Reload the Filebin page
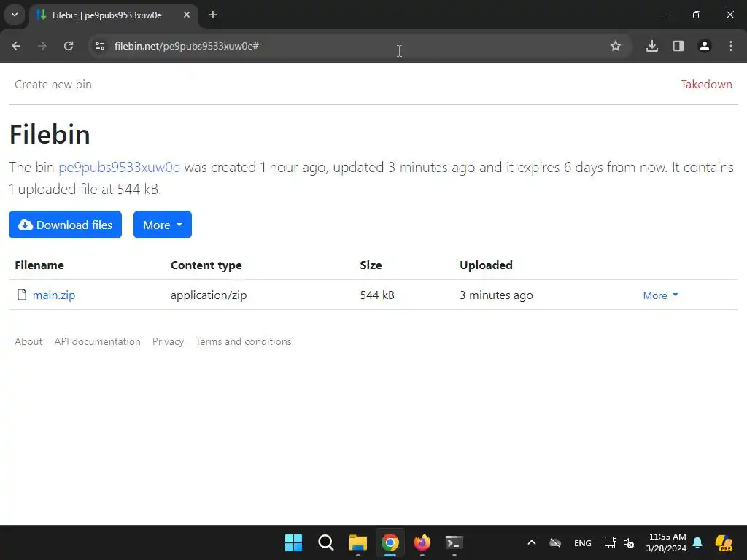The image size is (747, 560). (x=69, y=46)
